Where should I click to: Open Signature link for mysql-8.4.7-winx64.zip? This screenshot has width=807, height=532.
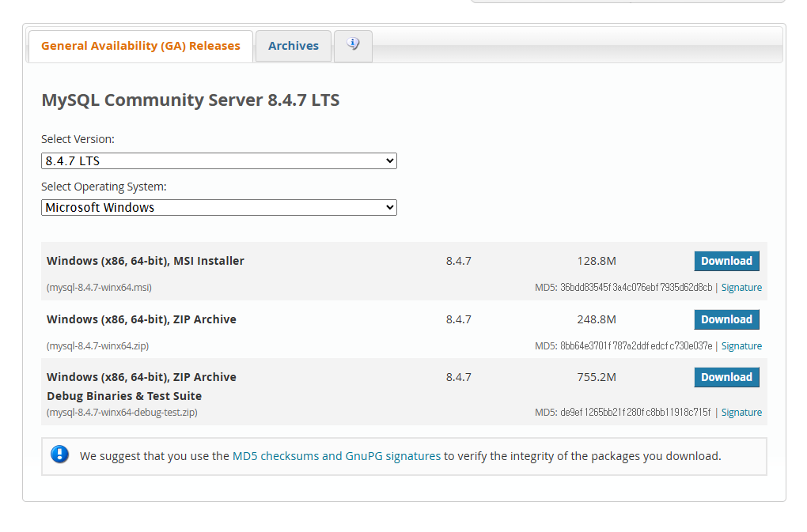point(741,346)
